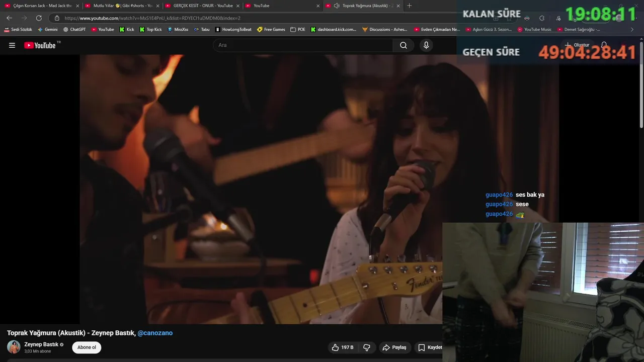This screenshot has width=644, height=362.
Task: Open Evden Çıkmadan bookmark
Action: point(437,30)
